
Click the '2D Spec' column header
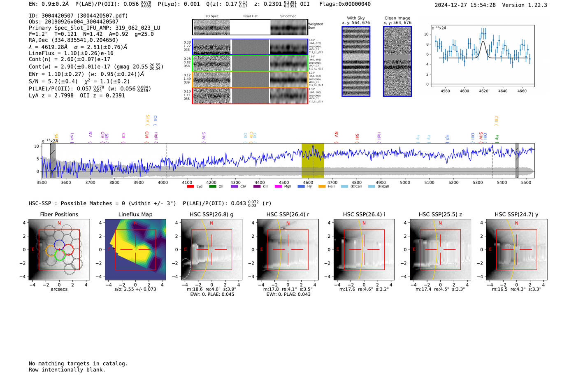[x=212, y=16]
